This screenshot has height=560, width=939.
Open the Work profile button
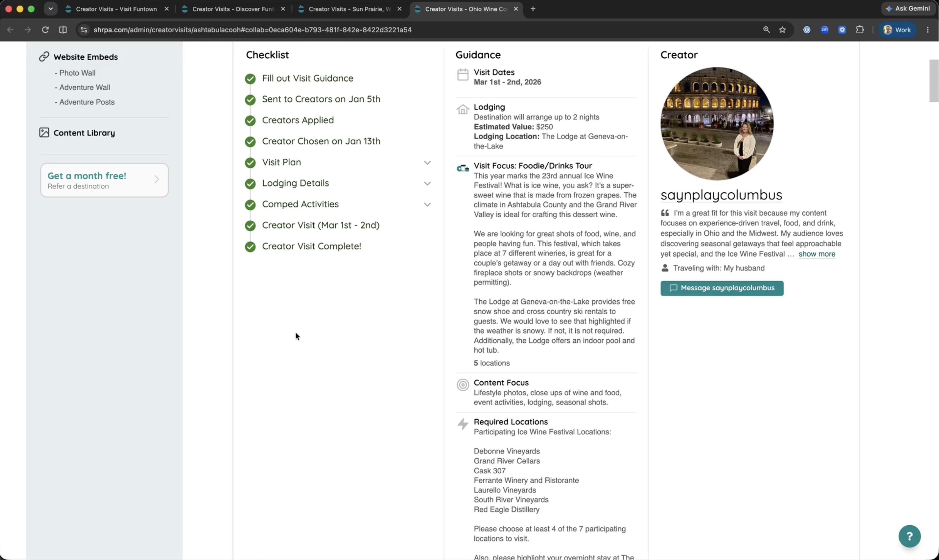897,30
